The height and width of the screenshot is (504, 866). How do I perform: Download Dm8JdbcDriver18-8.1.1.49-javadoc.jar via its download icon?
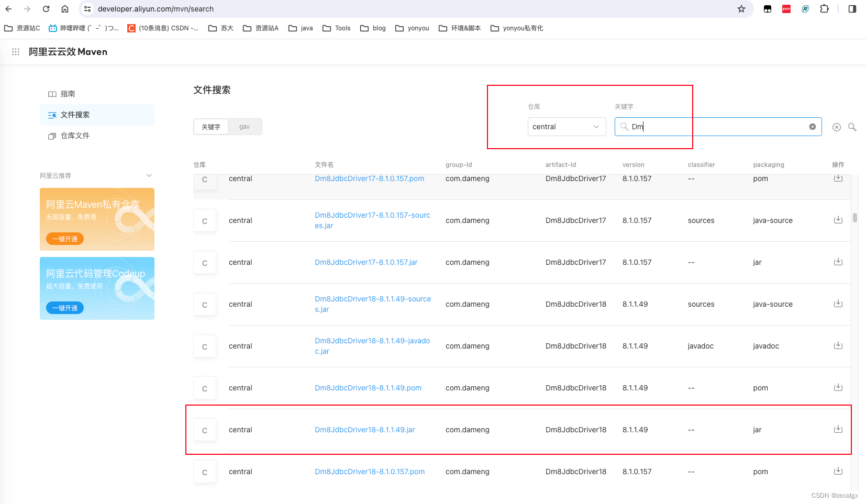838,345
